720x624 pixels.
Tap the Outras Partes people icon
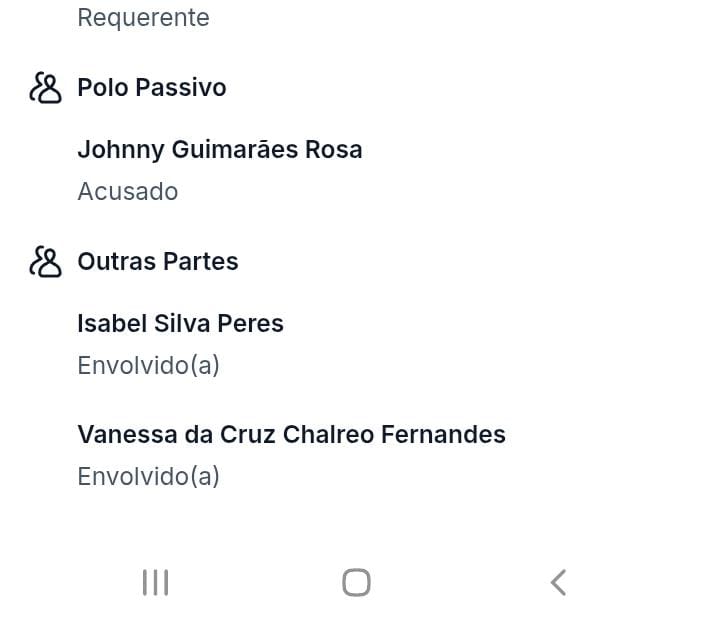(45, 262)
